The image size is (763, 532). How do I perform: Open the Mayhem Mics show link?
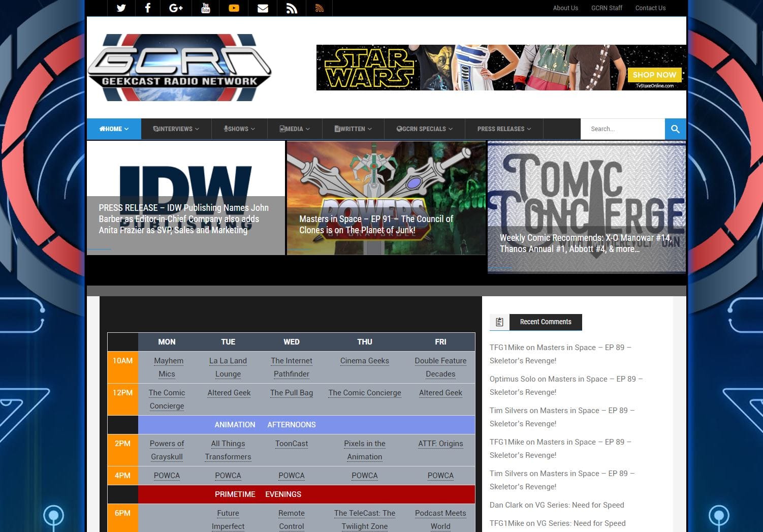point(168,367)
